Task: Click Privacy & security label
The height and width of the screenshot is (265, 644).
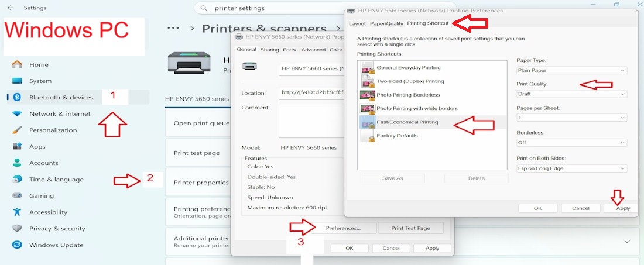Action: (x=57, y=229)
